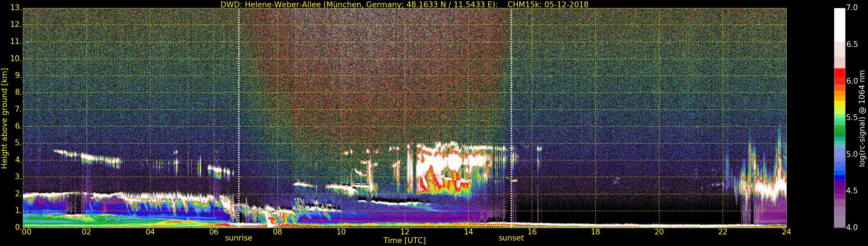Click the white dotted sunrise vertical line
The image size is (868, 246).
tap(239, 117)
